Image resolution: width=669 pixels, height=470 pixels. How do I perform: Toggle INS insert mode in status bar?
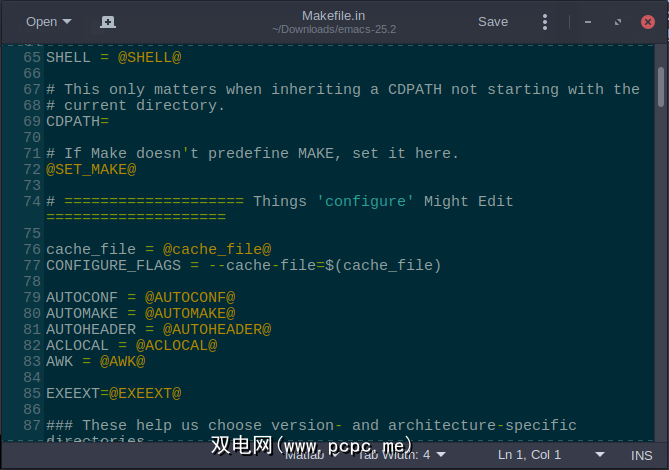641,455
